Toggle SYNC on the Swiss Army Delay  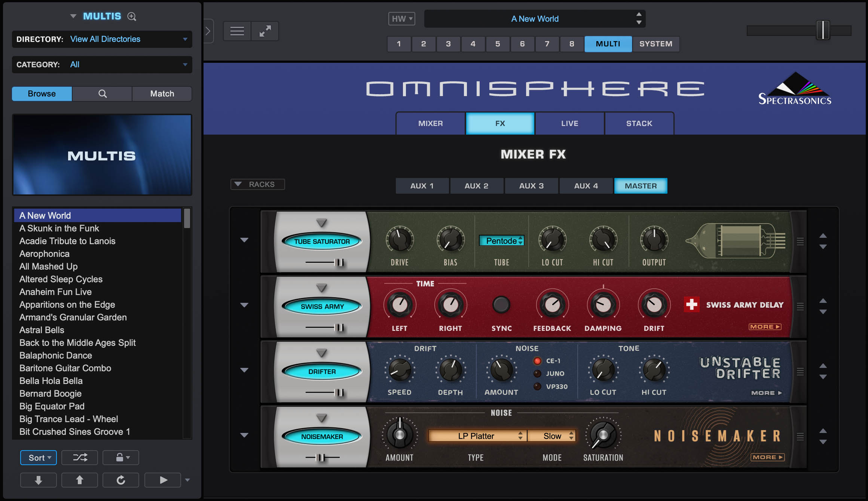pyautogui.click(x=501, y=305)
